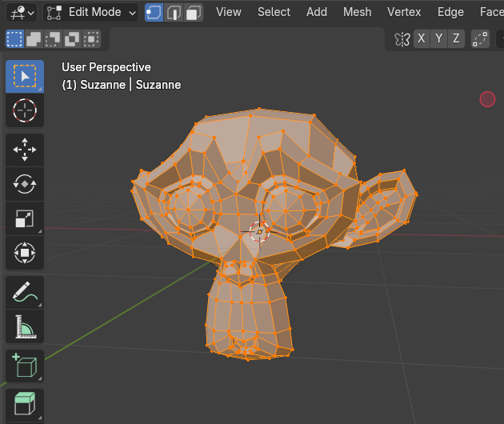The width and height of the screenshot is (504, 424).
Task: Choose subtract selection mode
Action: point(53,39)
